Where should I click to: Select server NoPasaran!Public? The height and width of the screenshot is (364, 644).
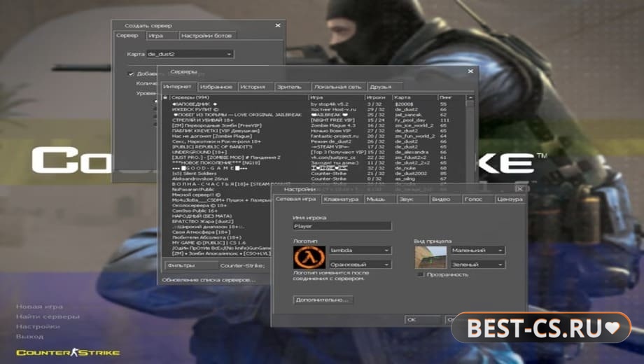click(x=193, y=190)
